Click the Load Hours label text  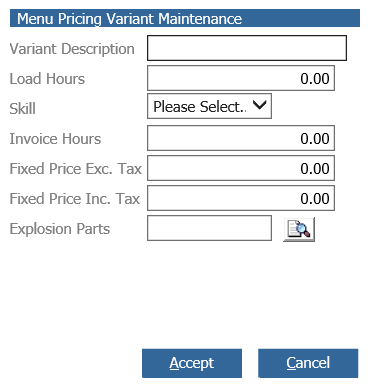[47, 79]
